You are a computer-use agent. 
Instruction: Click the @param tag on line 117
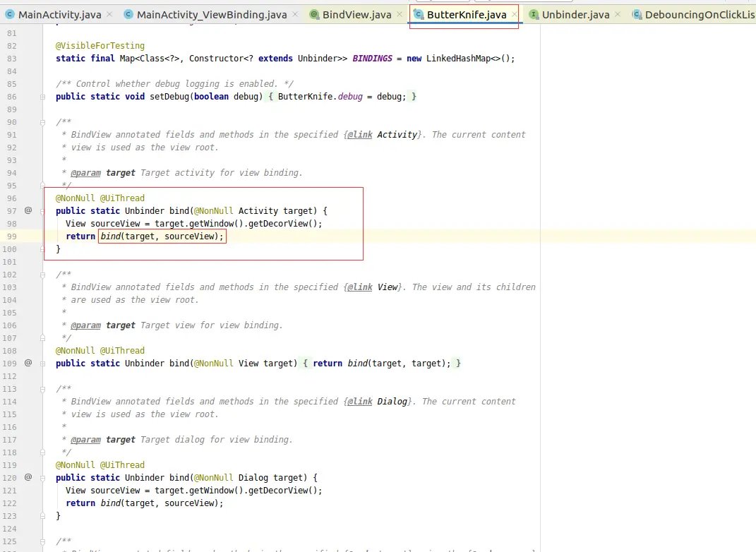click(x=86, y=439)
